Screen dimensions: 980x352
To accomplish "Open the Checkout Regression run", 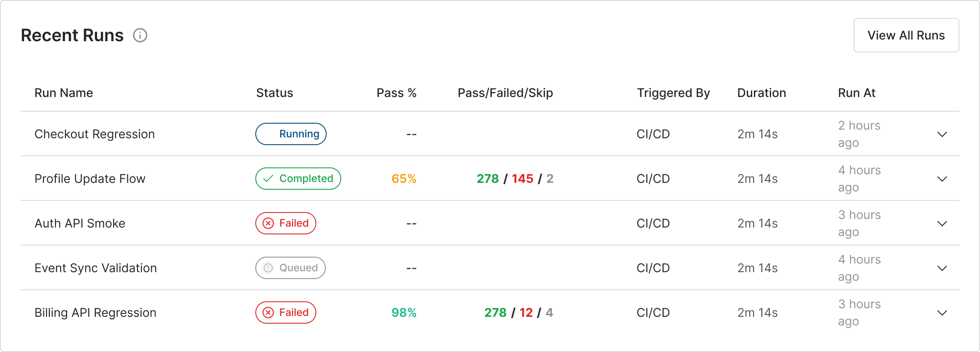I will tap(95, 134).
